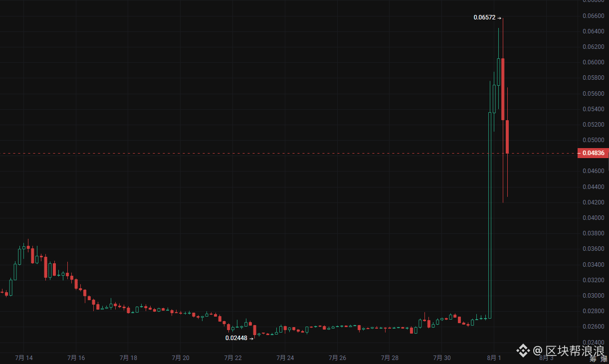Click the 7月 22 date label
This screenshot has height=364, width=609.
click(233, 358)
